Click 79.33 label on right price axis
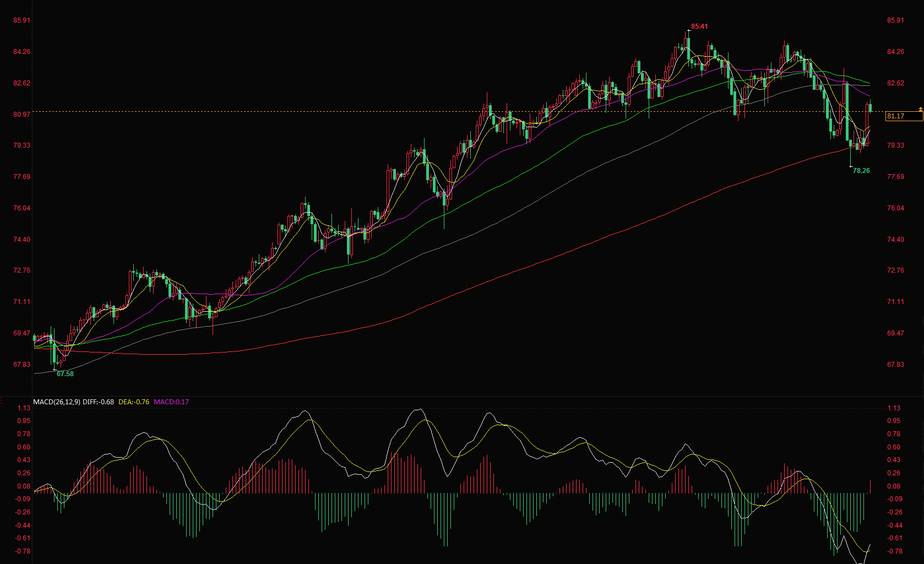 pyautogui.click(x=895, y=145)
